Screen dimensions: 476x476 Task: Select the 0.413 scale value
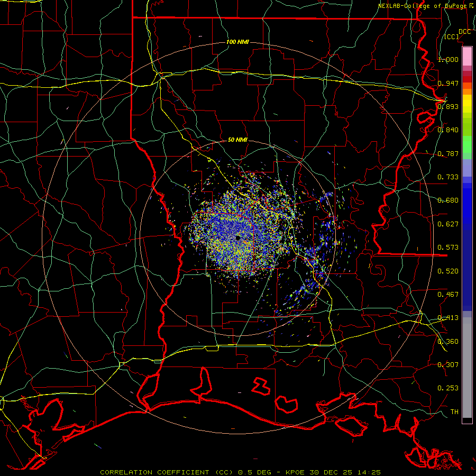[448, 317]
